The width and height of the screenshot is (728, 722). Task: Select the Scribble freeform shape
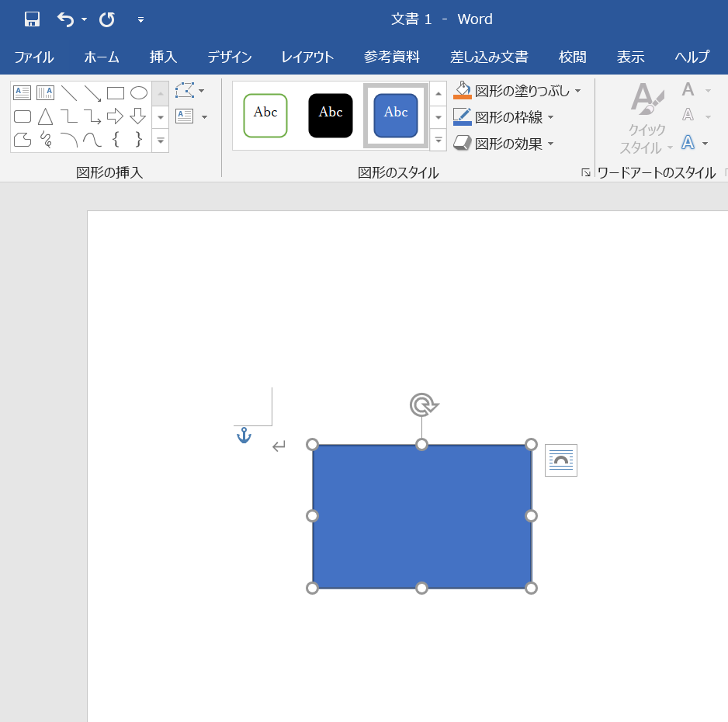(46, 140)
